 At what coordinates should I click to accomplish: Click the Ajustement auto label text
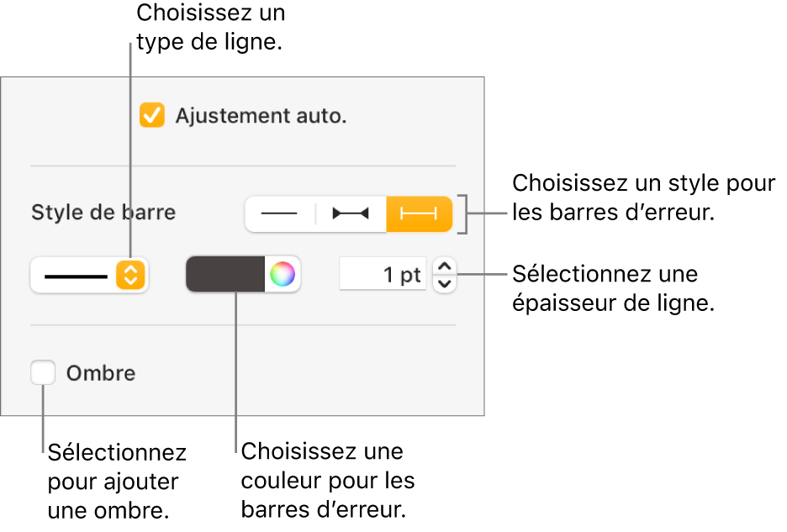point(261,116)
